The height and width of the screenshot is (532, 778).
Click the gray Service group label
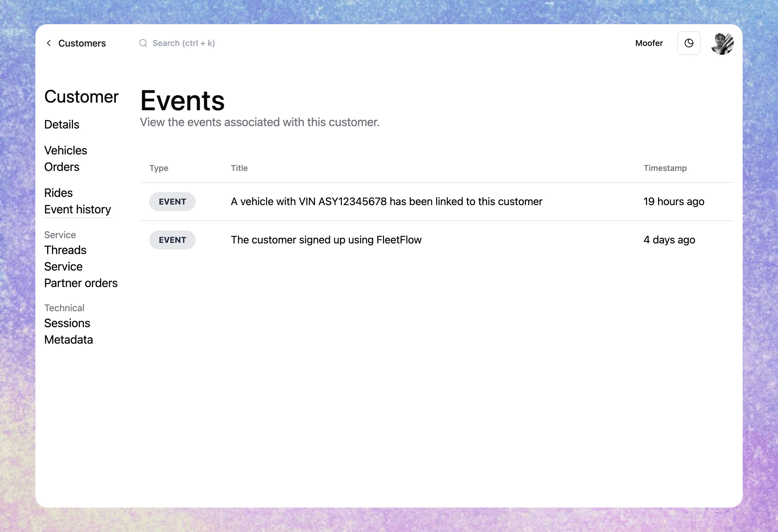60,235
